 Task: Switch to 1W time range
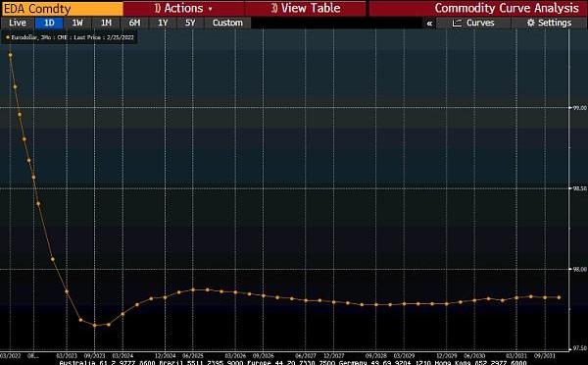tap(77, 23)
